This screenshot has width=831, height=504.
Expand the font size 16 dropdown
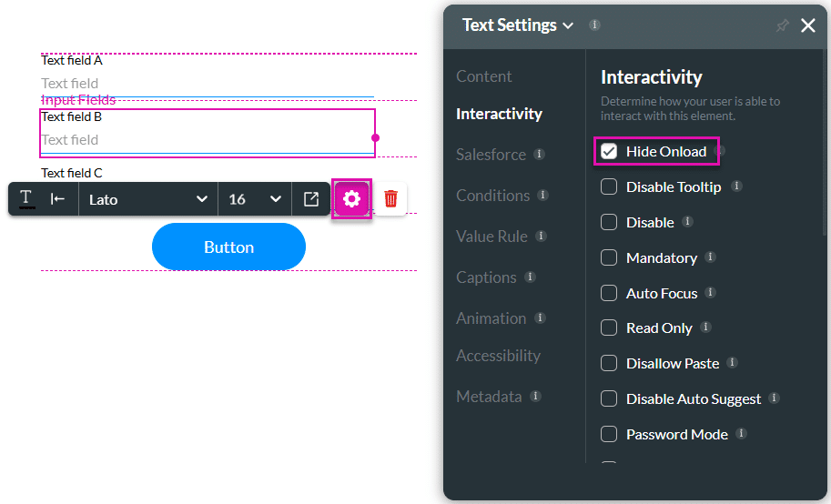pyautogui.click(x=255, y=198)
